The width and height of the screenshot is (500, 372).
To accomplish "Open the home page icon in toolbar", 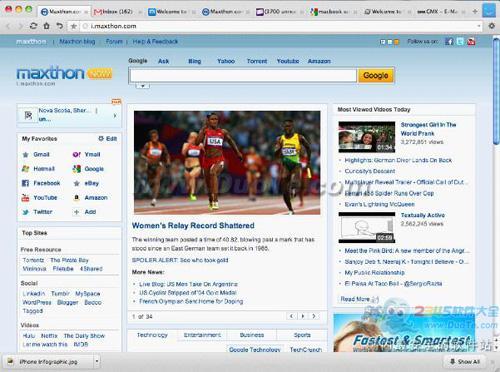I will 46,26.
